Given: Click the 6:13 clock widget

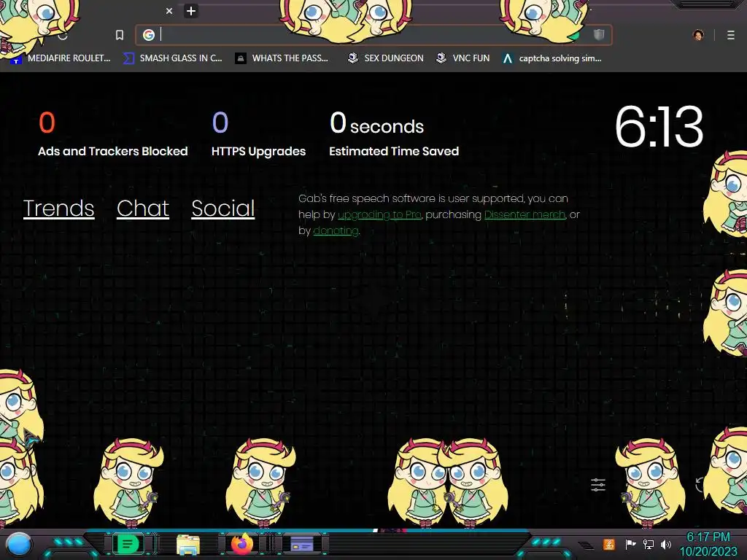Looking at the screenshot, I should tap(659, 127).
